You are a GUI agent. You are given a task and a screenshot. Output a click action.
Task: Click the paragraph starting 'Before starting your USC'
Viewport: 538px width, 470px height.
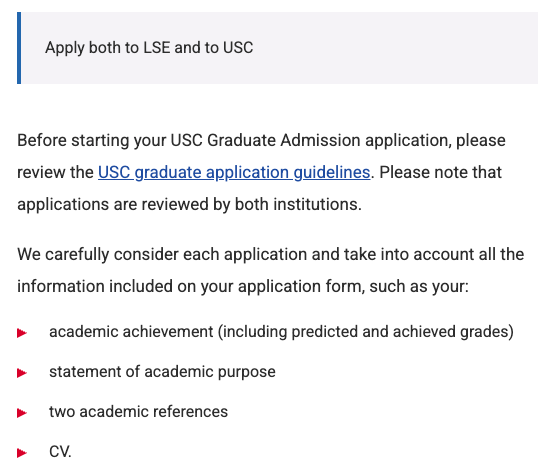click(261, 173)
